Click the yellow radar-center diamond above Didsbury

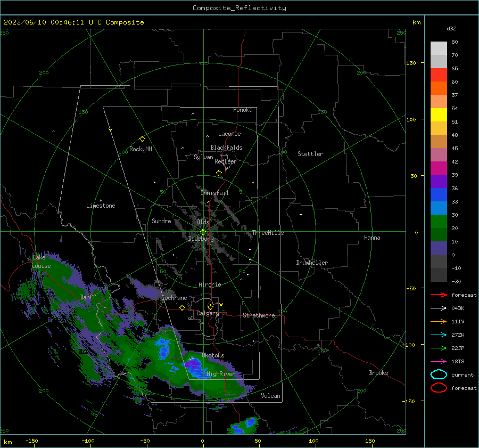coord(203,232)
